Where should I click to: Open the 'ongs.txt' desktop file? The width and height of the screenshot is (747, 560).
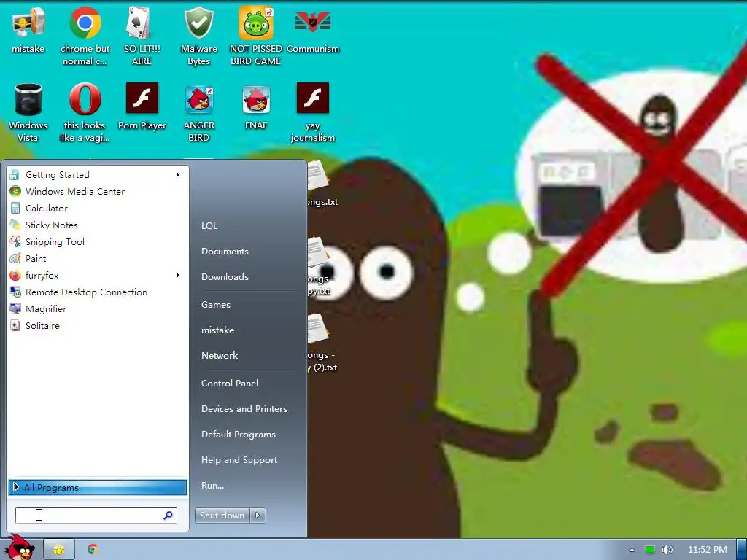tap(322, 184)
